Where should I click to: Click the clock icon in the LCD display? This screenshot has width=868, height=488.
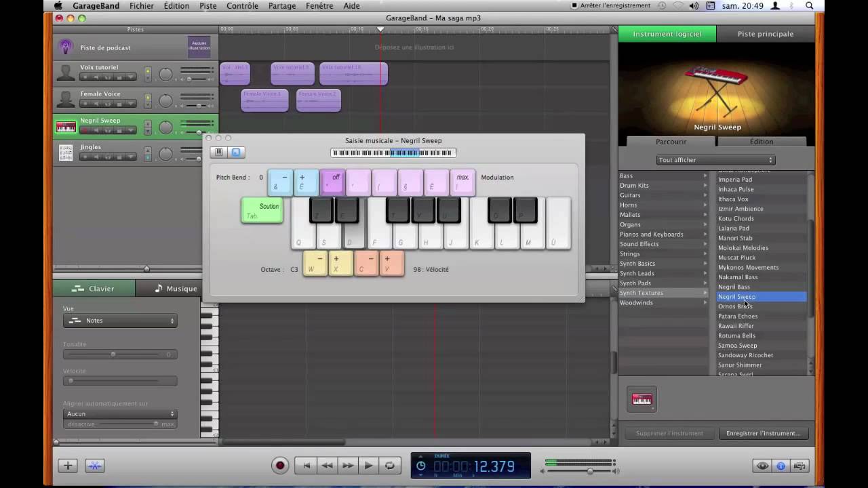[x=421, y=466]
